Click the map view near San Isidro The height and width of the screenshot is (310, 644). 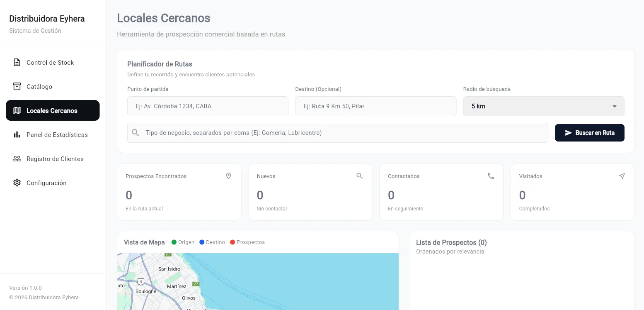tap(169, 269)
